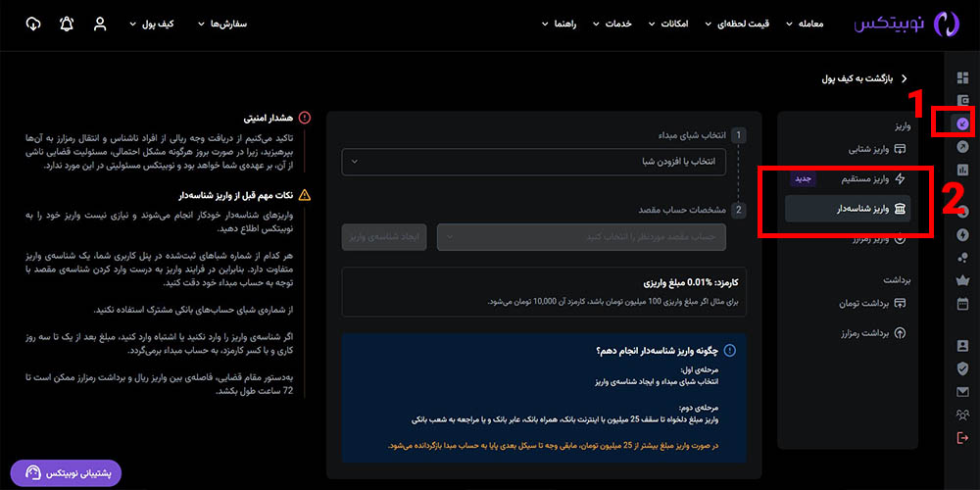Expand the امکانات menu

click(668, 24)
